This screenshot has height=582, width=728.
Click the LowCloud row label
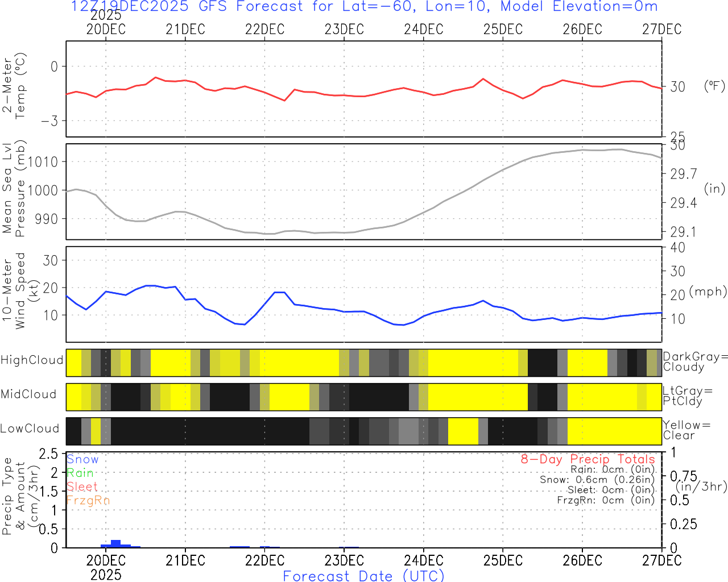point(30,429)
